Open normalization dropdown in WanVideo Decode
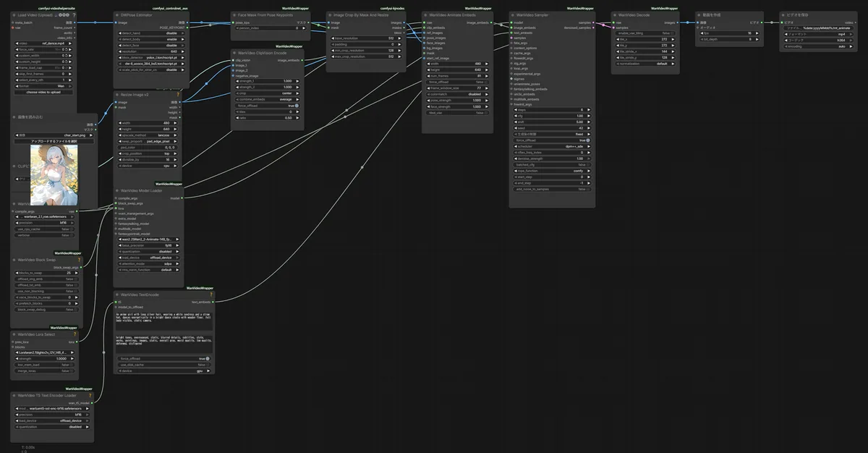Screen dimensions: 868x453 click(644, 63)
